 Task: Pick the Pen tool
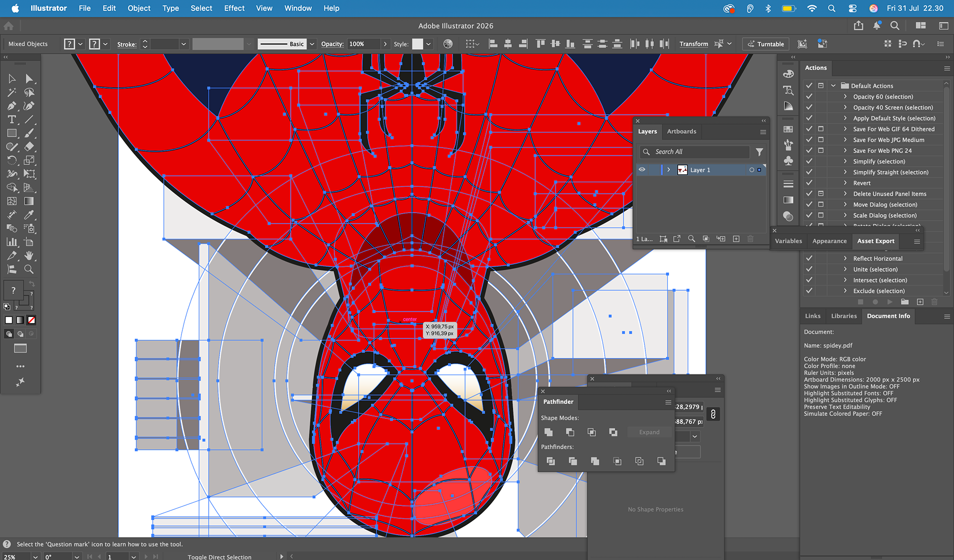tap(12, 106)
